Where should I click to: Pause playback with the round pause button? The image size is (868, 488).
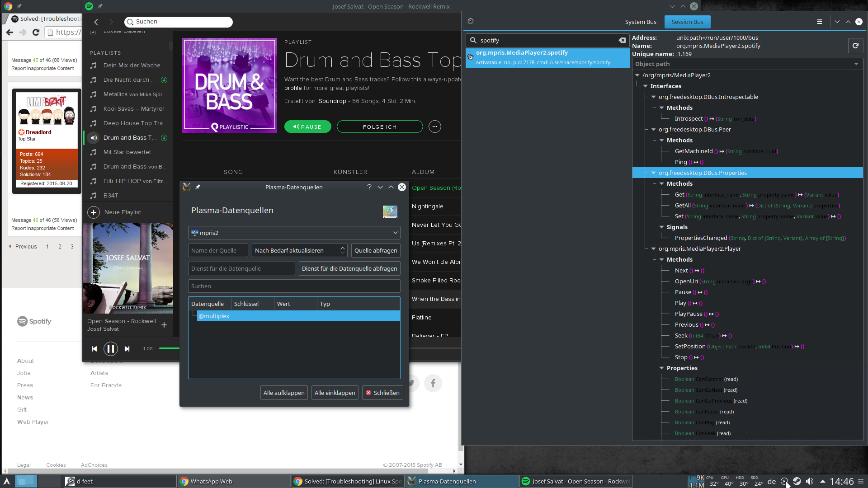(x=111, y=349)
